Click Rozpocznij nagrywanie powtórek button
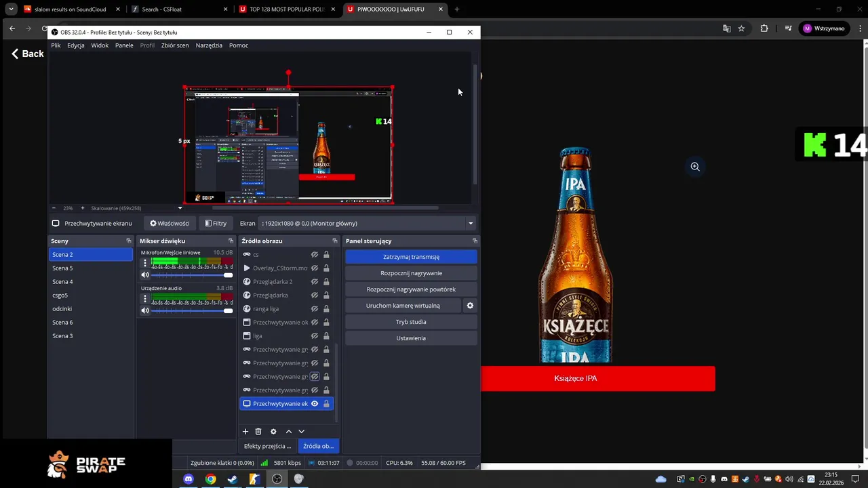Viewport: 868px width, 488px height. [411, 289]
